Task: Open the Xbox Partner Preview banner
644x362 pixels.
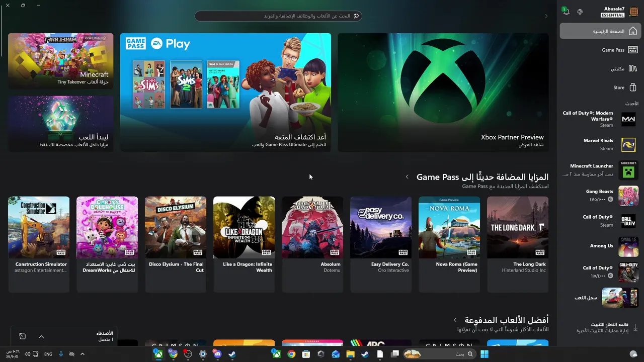Action: (443, 93)
